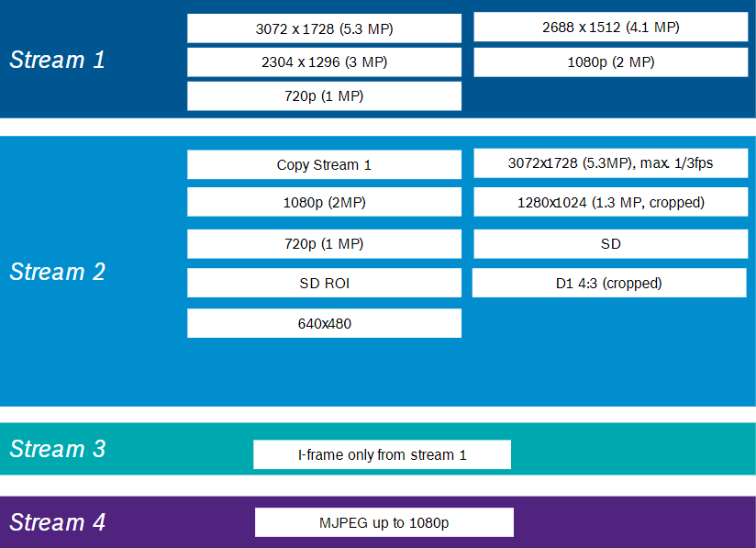Click 720p (1 MP) in Stream 2
This screenshot has width=756, height=548.
(324, 243)
